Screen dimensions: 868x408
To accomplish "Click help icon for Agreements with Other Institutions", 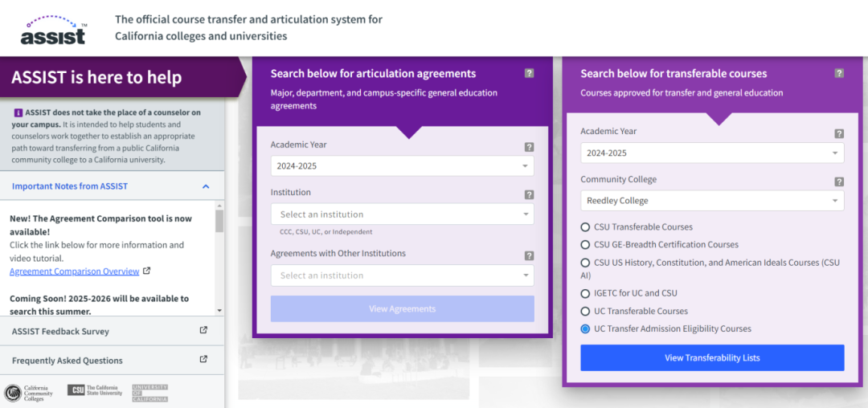I will (529, 256).
